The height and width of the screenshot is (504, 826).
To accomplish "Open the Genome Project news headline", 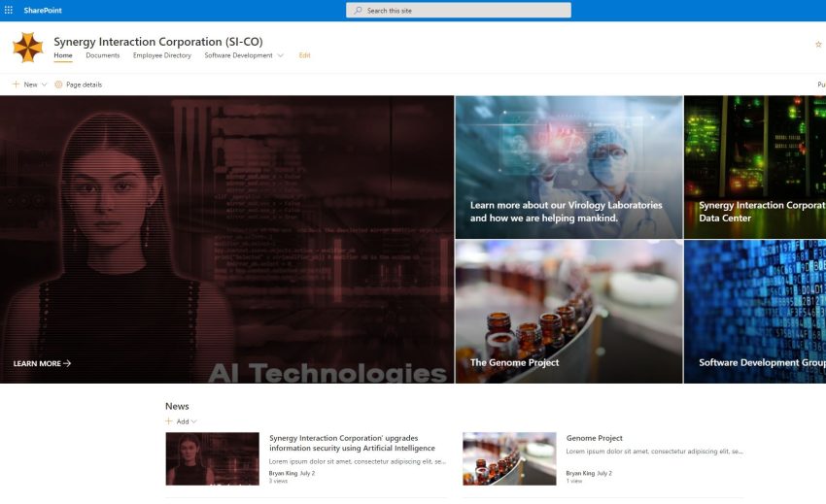I will tap(594, 438).
